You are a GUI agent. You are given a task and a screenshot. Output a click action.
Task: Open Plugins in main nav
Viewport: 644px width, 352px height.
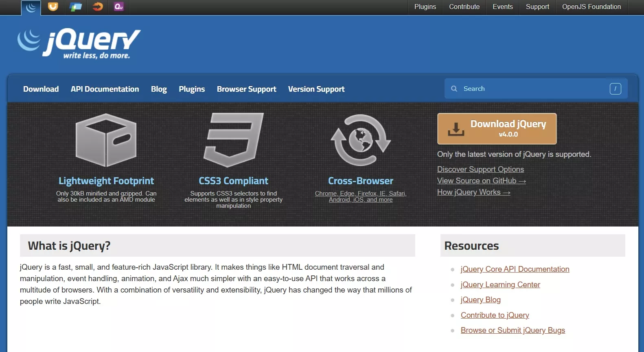(x=192, y=89)
